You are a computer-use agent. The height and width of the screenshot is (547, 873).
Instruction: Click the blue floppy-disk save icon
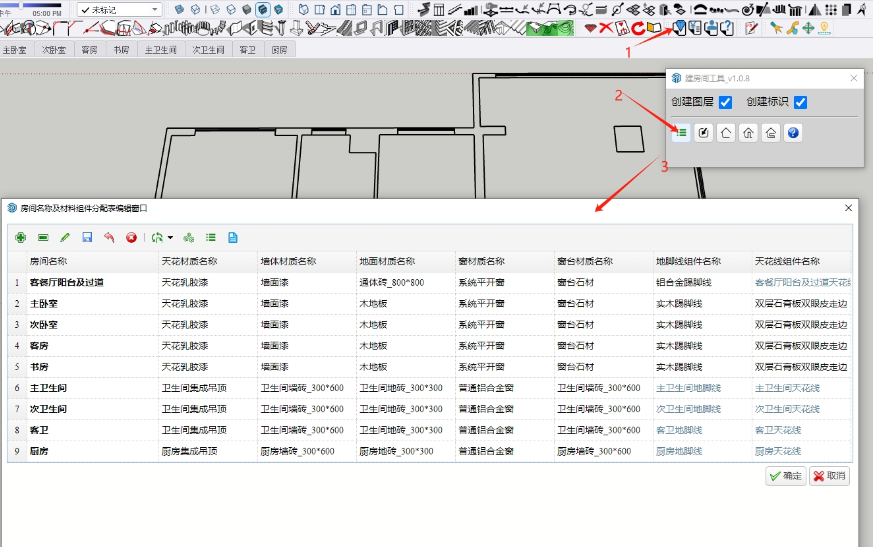[x=87, y=238]
